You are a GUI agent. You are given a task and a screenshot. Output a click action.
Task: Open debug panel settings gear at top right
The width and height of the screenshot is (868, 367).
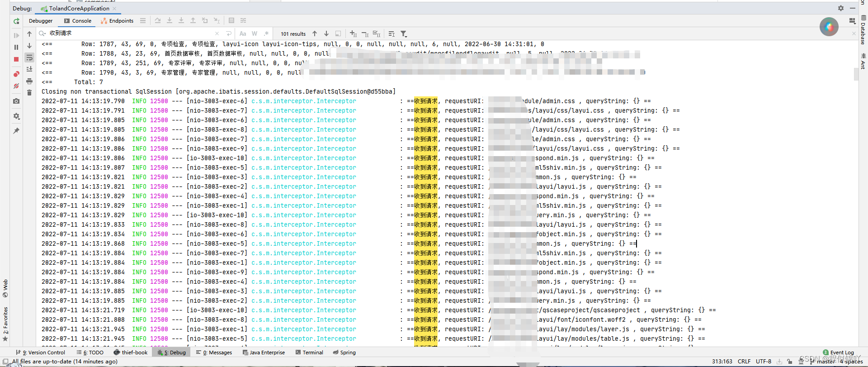pyautogui.click(x=841, y=8)
